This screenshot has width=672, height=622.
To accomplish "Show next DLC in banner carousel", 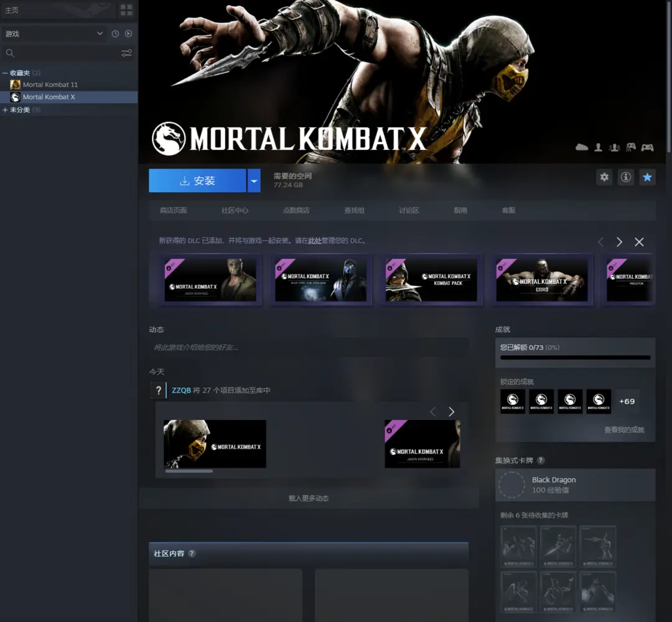I will [x=619, y=242].
